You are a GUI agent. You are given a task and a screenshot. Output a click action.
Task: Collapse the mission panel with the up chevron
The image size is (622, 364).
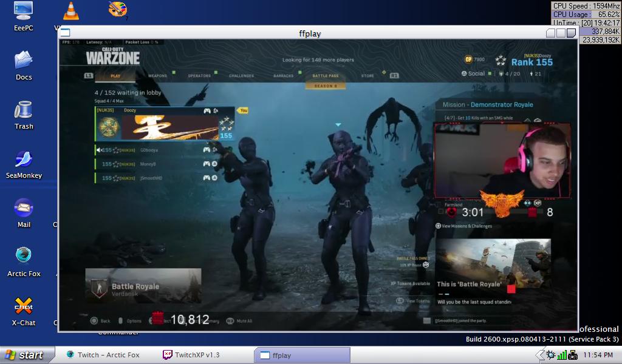coord(527,120)
